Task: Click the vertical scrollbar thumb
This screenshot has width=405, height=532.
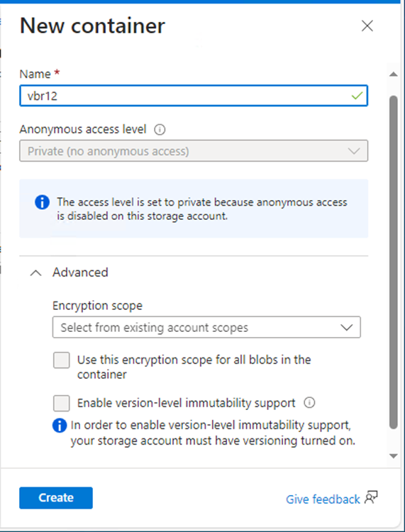Action: pos(394,262)
